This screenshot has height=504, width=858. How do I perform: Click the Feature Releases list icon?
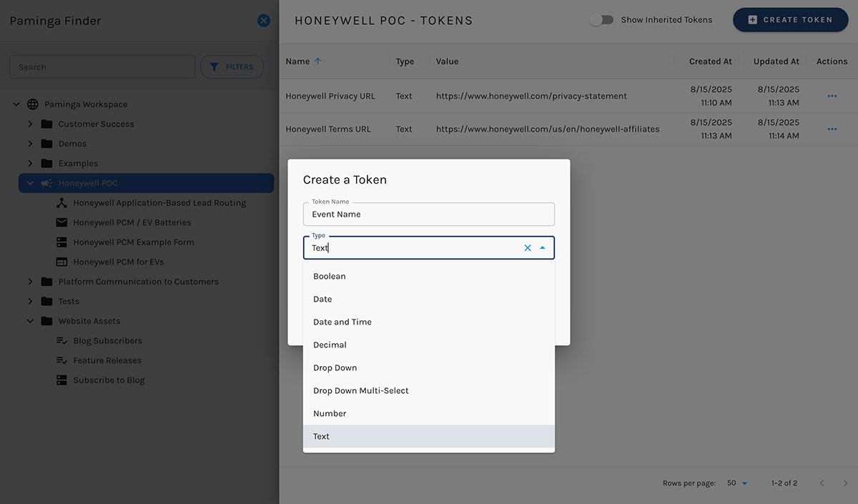(61, 360)
